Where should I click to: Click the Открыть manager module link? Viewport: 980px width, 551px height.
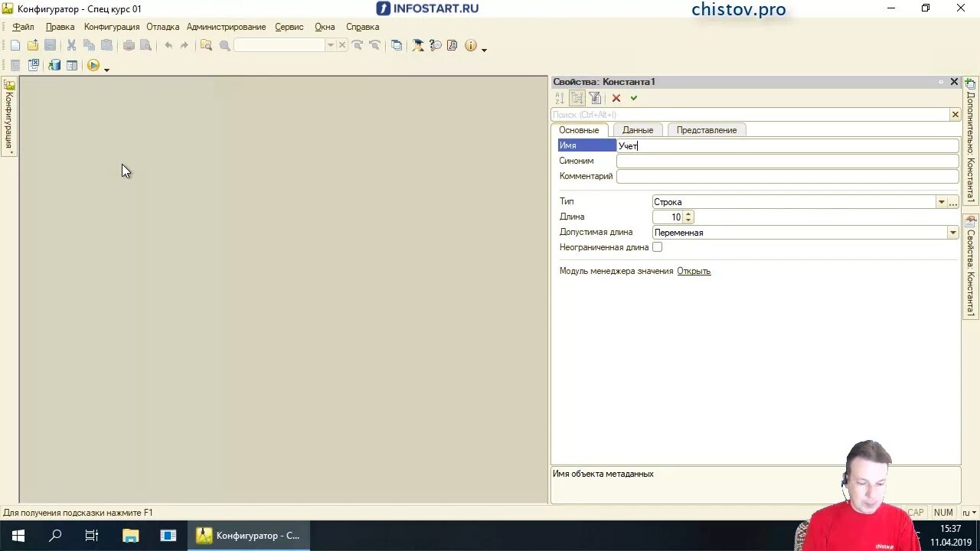[694, 271]
